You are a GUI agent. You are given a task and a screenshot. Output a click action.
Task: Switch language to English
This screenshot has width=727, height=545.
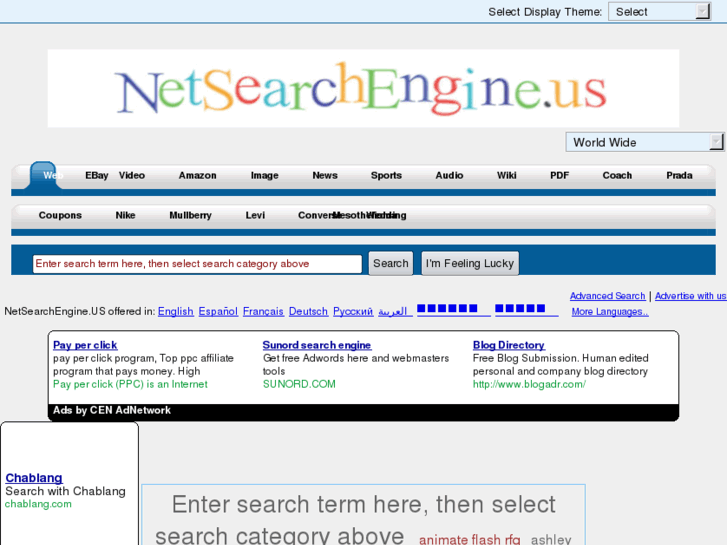click(x=175, y=311)
